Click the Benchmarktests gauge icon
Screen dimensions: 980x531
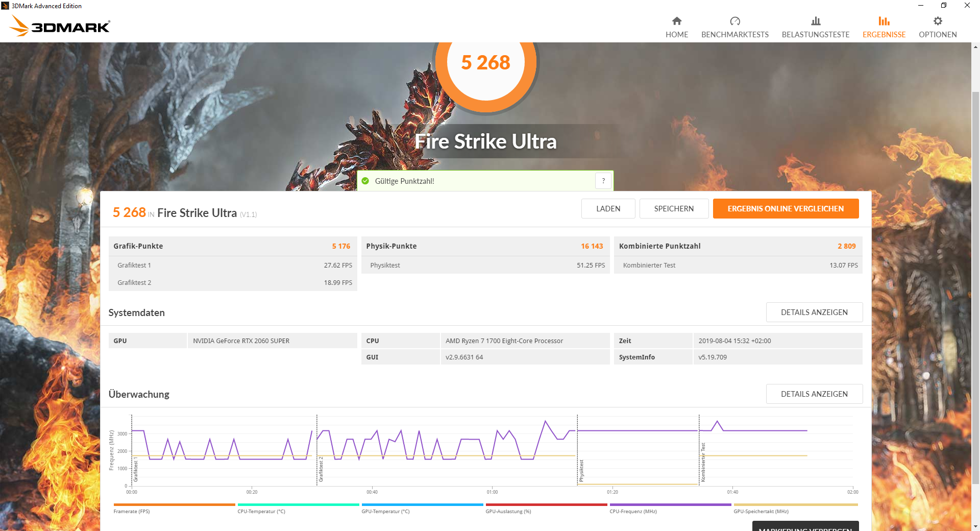[x=735, y=21]
